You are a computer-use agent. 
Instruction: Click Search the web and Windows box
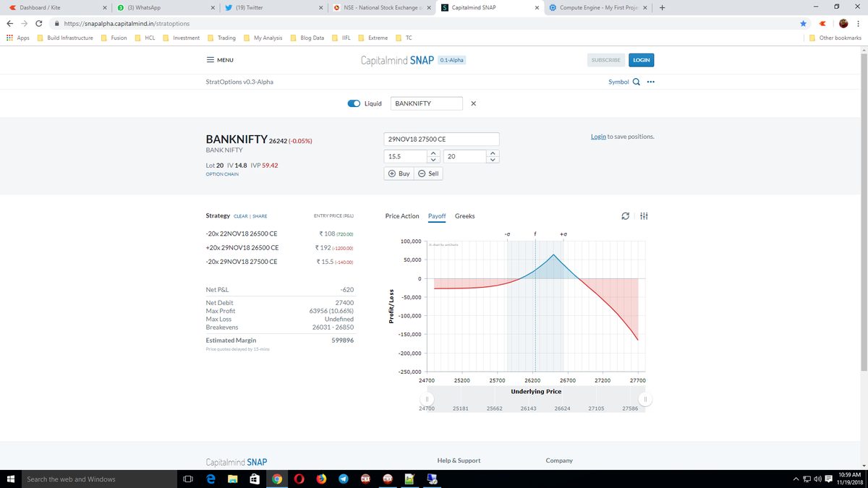coord(95,479)
